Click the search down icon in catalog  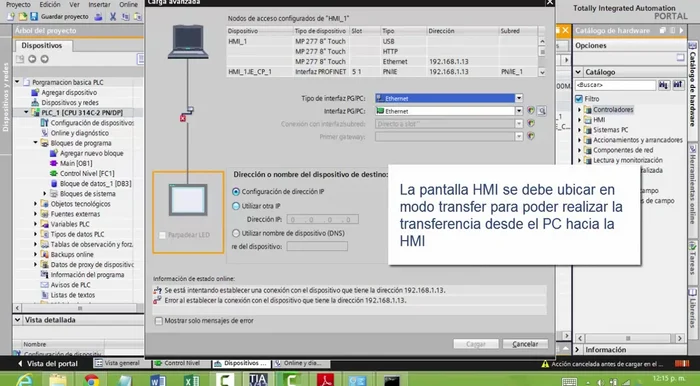tap(664, 85)
